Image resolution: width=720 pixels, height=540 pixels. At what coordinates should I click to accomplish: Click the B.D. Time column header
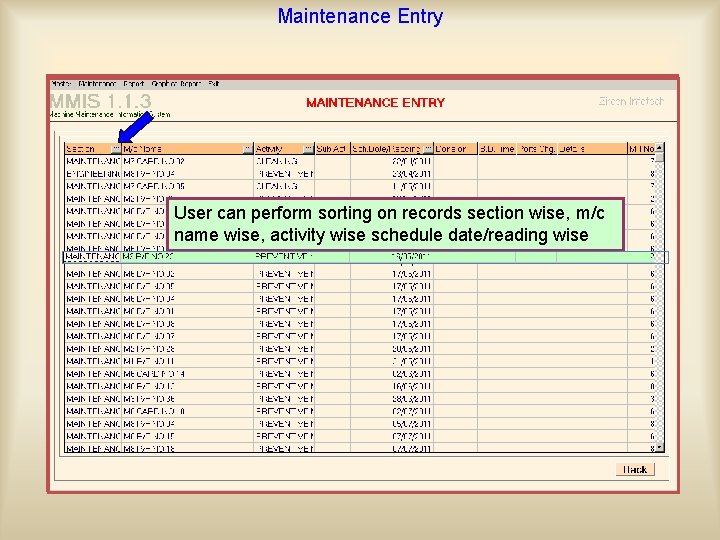coord(497,149)
